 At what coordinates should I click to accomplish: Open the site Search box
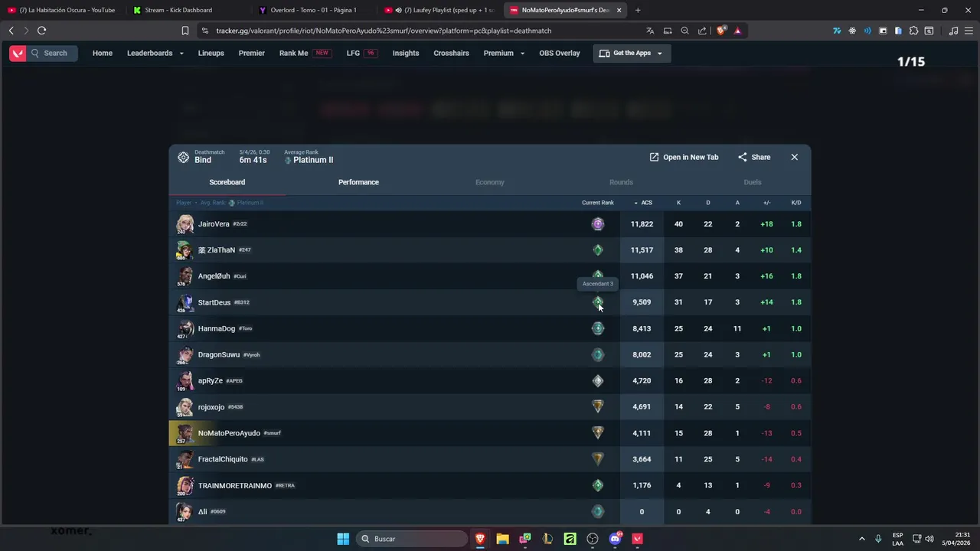52,53
